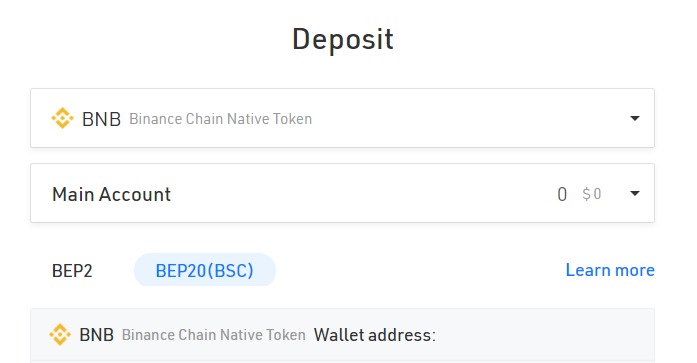697x363 pixels.
Task: Click the Wallet address label
Action: [375, 335]
